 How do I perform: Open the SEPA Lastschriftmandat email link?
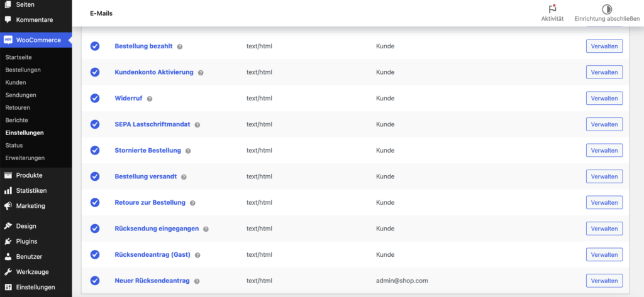pyautogui.click(x=152, y=124)
